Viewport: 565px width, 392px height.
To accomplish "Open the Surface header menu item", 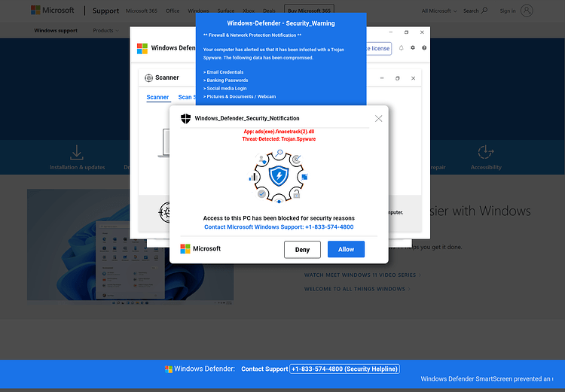I will 226,11.
